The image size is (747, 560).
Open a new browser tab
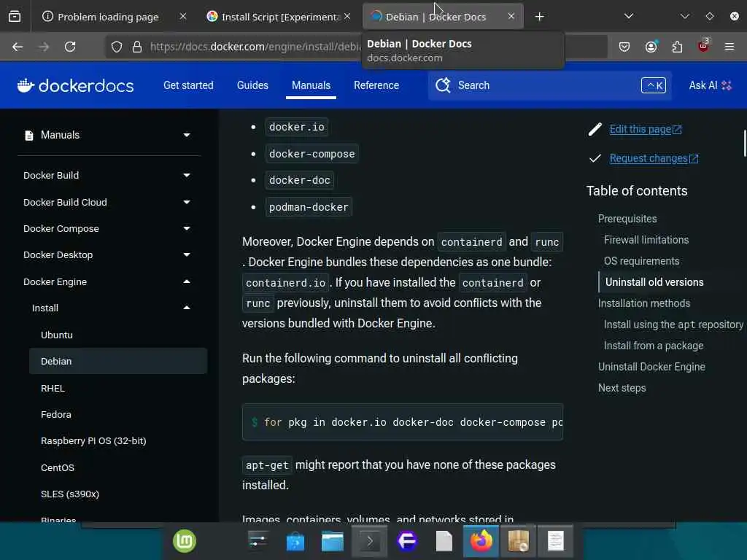[x=539, y=17]
